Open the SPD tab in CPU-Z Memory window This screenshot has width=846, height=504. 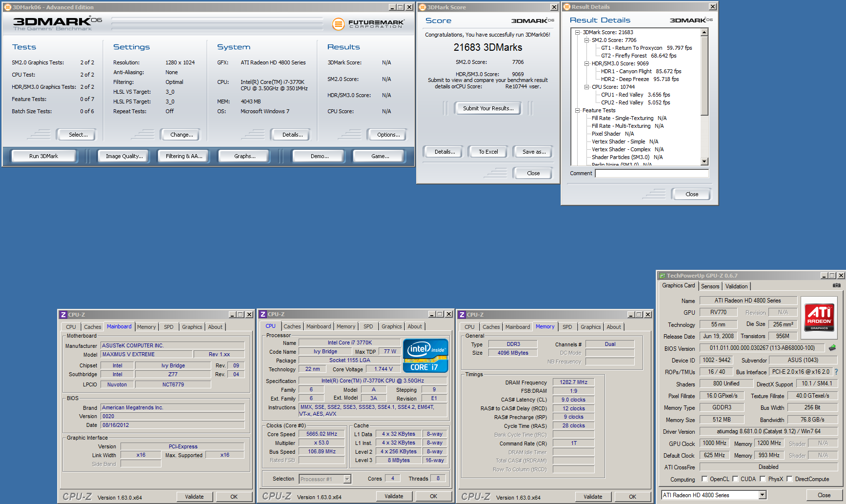[x=567, y=327]
